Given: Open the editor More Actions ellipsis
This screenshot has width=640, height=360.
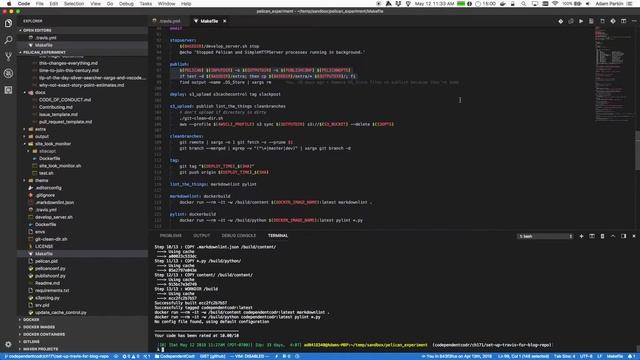Looking at the screenshot, I should click(x=634, y=21).
